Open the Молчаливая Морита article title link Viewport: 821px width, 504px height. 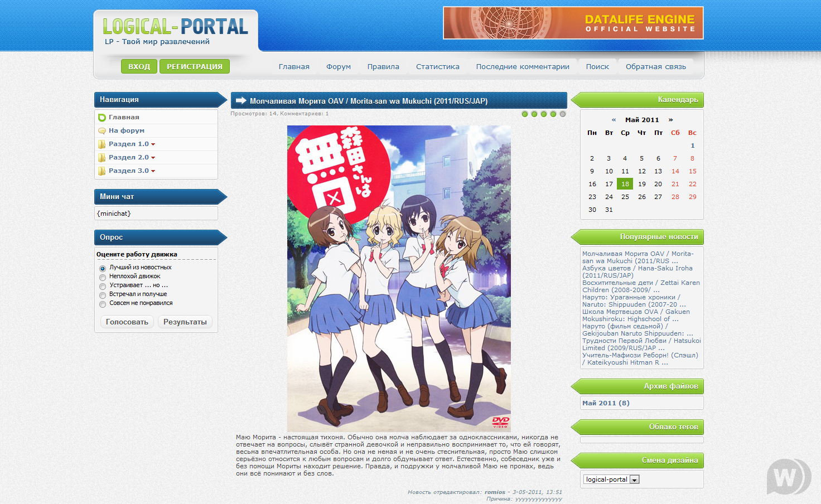pos(369,101)
